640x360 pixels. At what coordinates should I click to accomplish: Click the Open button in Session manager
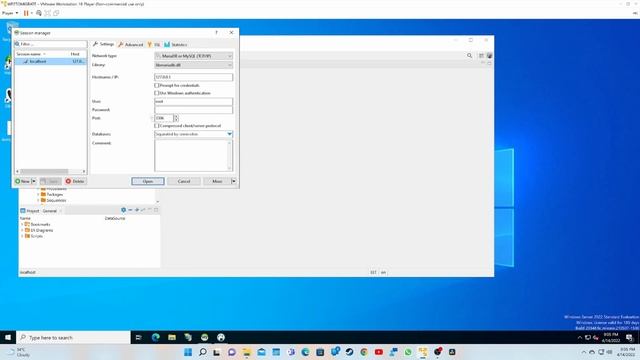click(148, 181)
